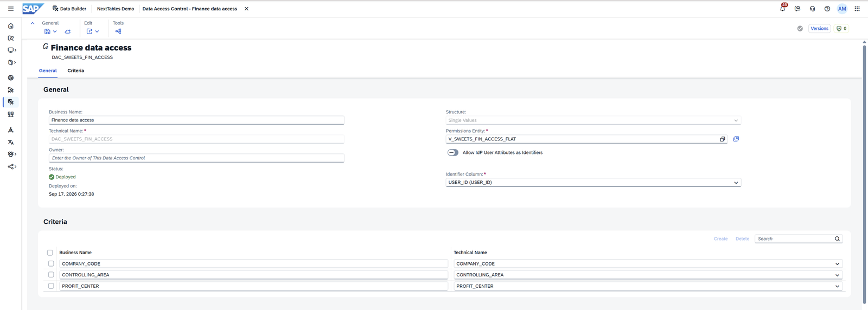The height and width of the screenshot is (310, 868).
Task: Open the Translation sidebar icon
Action: (x=11, y=143)
